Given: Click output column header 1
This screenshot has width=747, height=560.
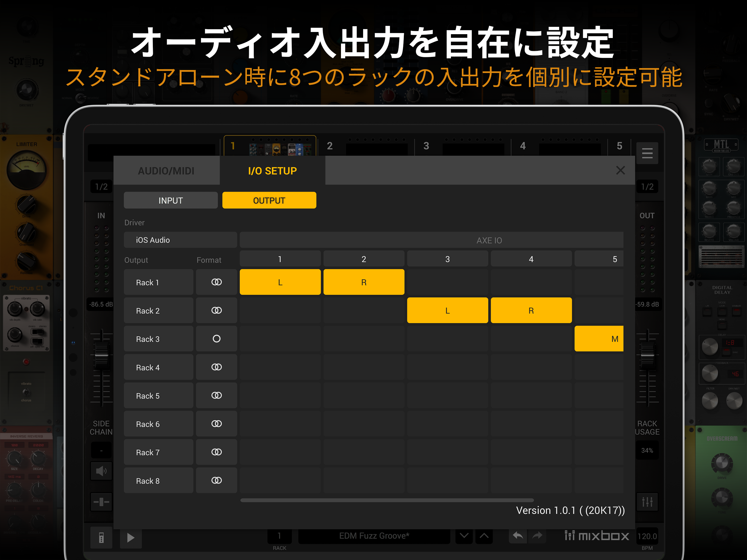Looking at the screenshot, I should click(x=280, y=259).
